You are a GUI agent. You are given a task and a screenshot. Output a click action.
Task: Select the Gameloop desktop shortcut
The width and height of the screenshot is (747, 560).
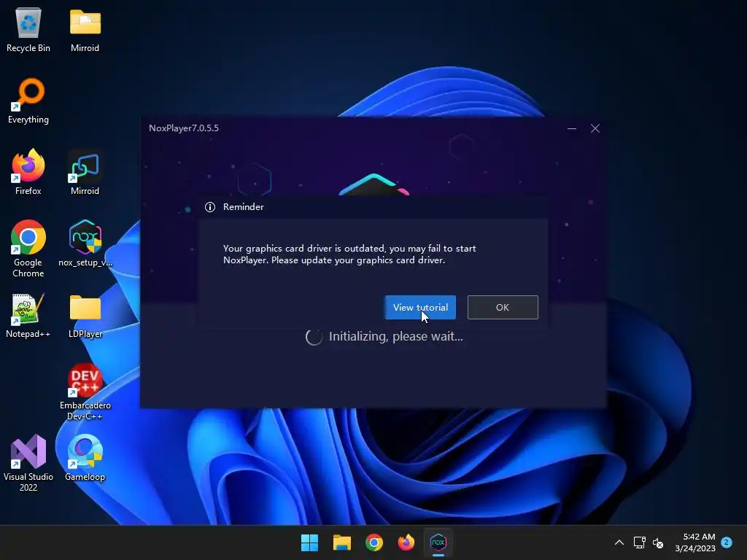pyautogui.click(x=85, y=458)
